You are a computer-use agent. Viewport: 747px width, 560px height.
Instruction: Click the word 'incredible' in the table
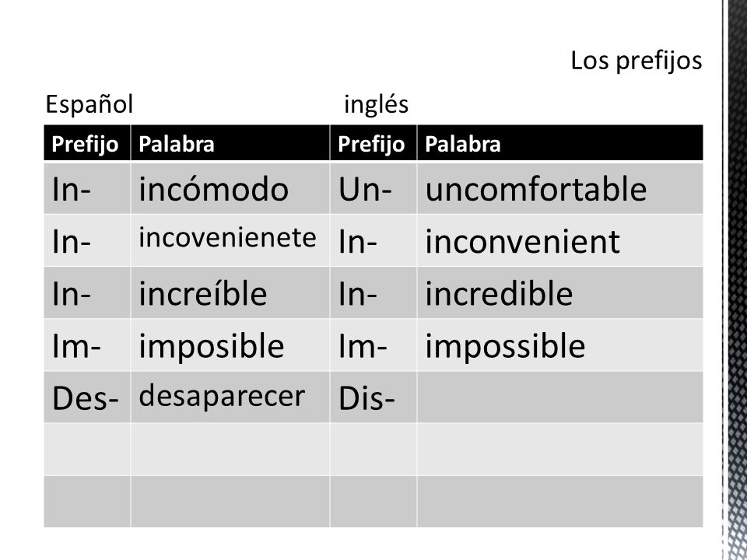(x=499, y=293)
